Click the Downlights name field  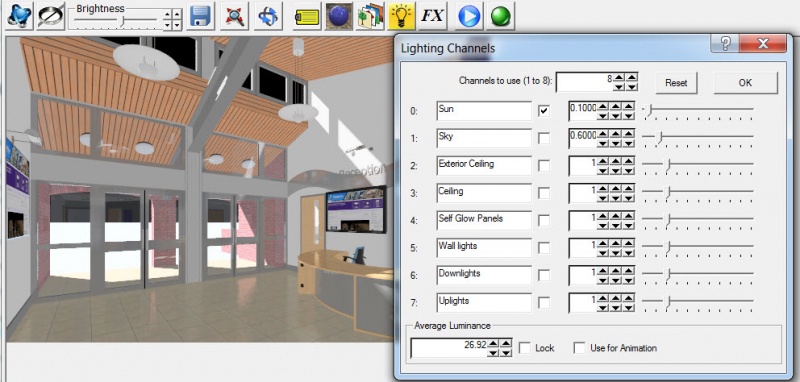[484, 275]
